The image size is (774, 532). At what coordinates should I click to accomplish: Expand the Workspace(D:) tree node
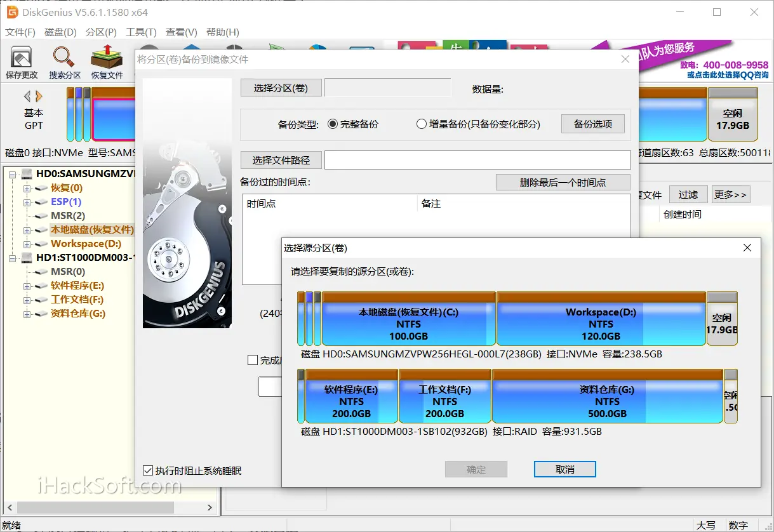[27, 244]
